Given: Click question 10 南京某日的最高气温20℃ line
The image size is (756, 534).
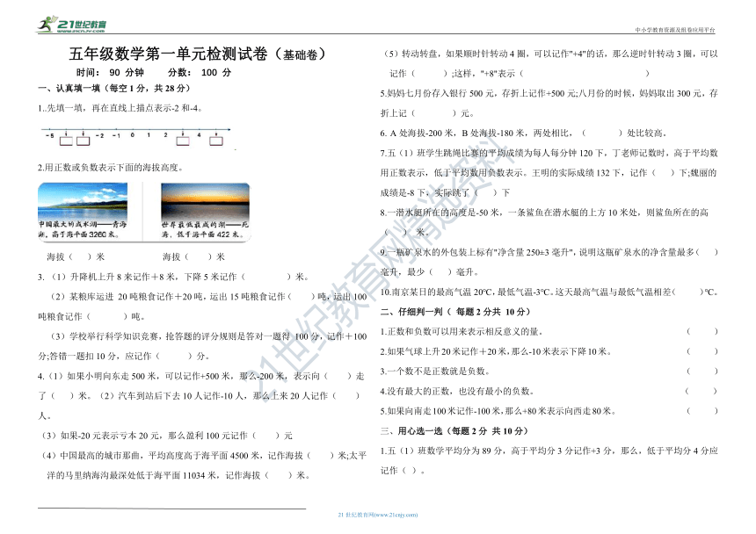Looking at the screenshot, I should 549,292.
